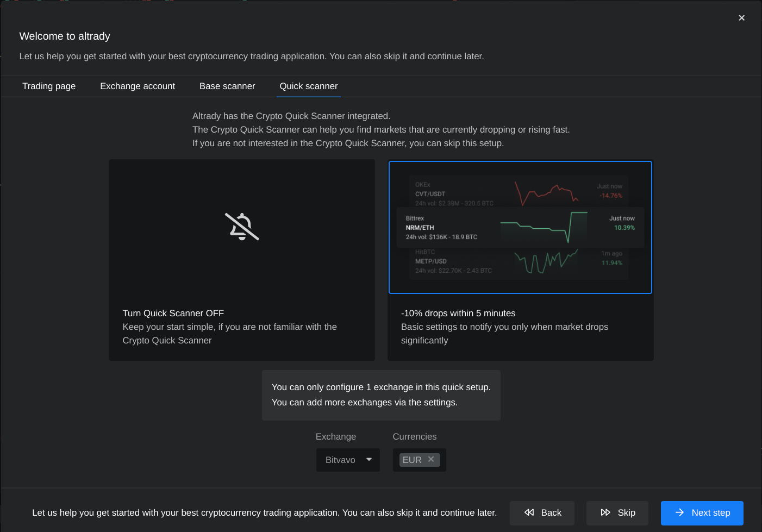Click the 10.39% change value in the preview
The width and height of the screenshot is (762, 532).
[x=624, y=228]
